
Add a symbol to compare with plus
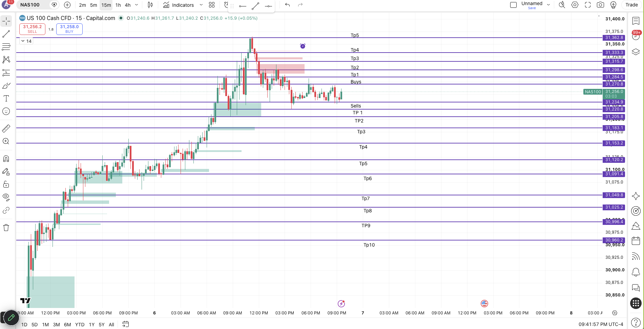[x=67, y=5]
